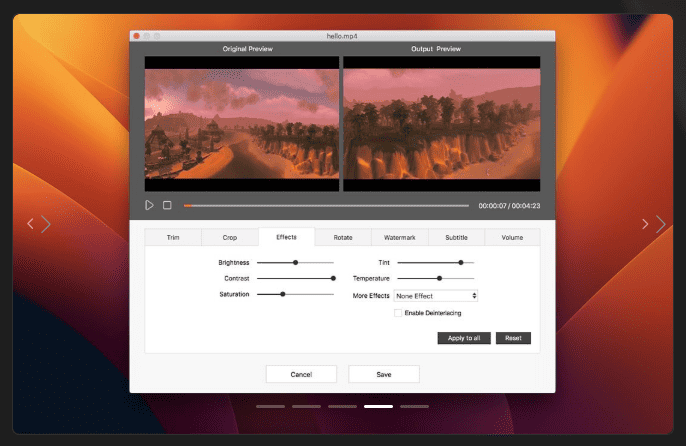This screenshot has width=686, height=446.
Task: Select the Effects tab
Action: pos(287,237)
